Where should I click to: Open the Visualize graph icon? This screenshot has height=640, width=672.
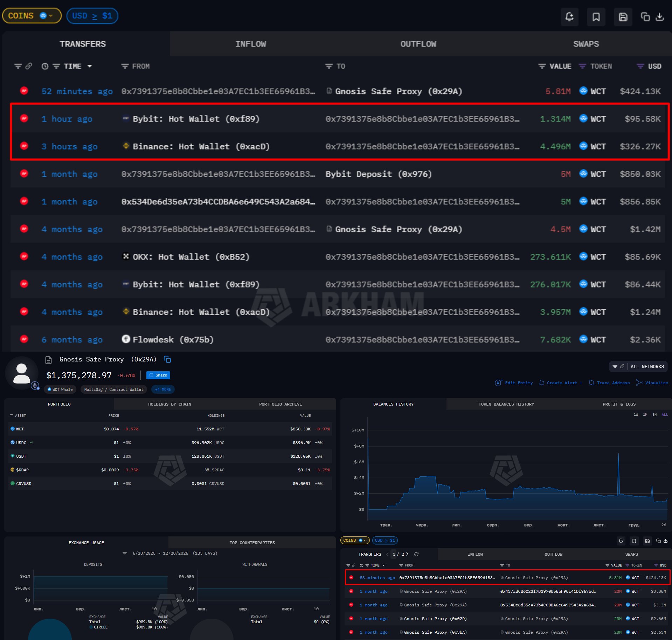[x=639, y=383]
